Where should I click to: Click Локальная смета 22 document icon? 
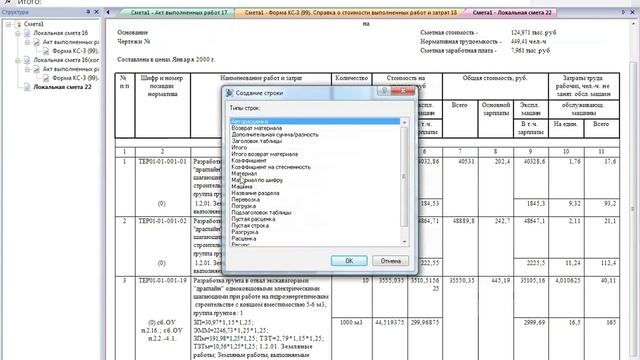[x=27, y=87]
